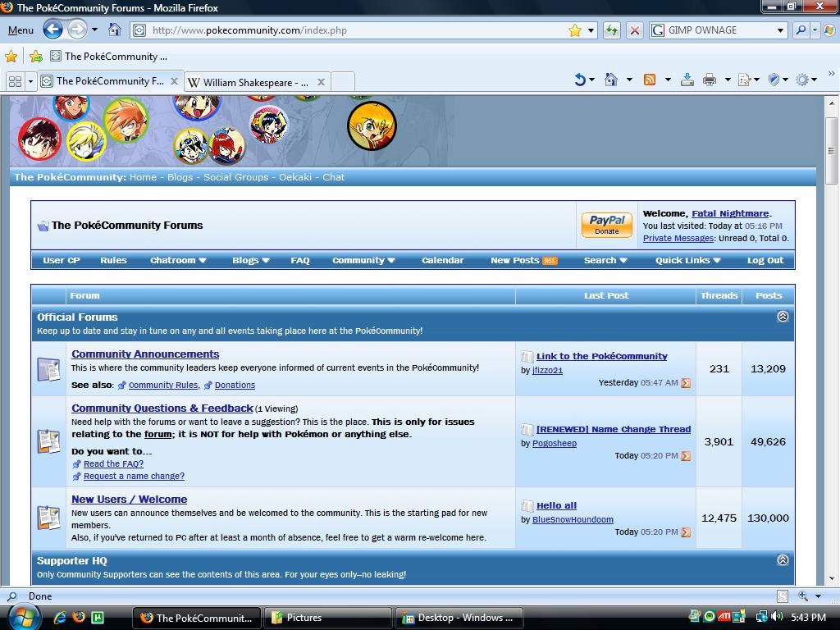Open the home page icon beside the address bar
The image size is (840, 630).
tap(114, 30)
